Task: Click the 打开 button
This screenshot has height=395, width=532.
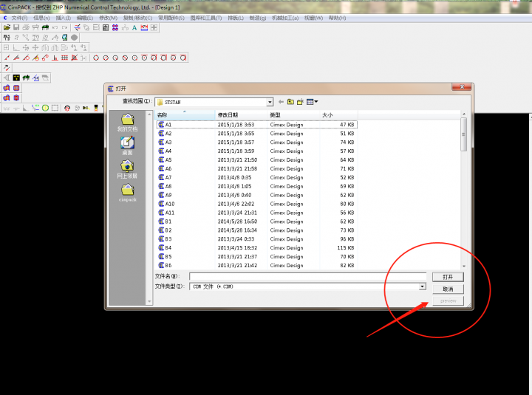Action: point(448,277)
